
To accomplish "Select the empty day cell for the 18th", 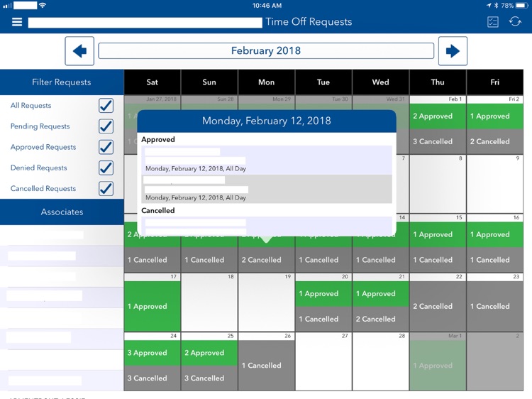I will (x=209, y=302).
